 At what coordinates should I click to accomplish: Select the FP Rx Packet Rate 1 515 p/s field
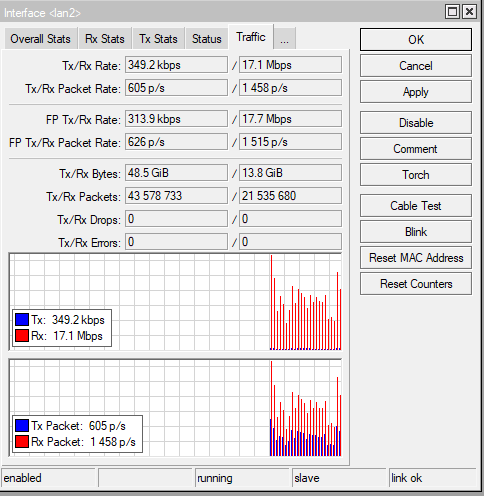tap(290, 142)
